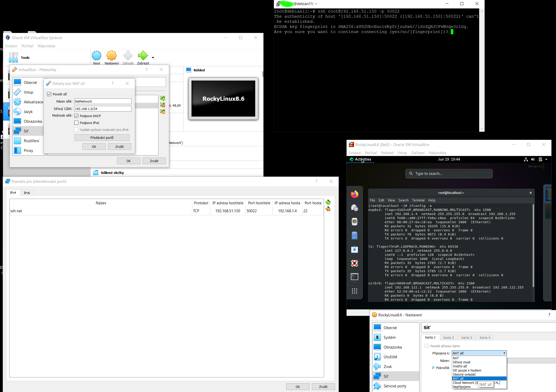This screenshot has height=392, width=556.
Task: Click the ssh nat rule name
Action: pos(16,211)
